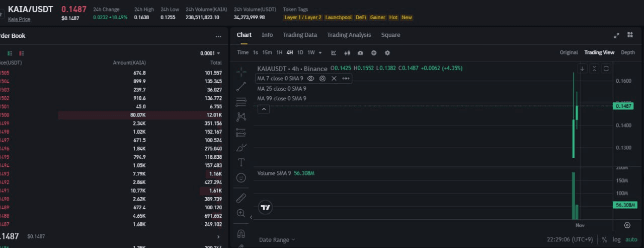Screen dimensions: 644x248
Task: Select the 1H time interval
Action: point(279,52)
